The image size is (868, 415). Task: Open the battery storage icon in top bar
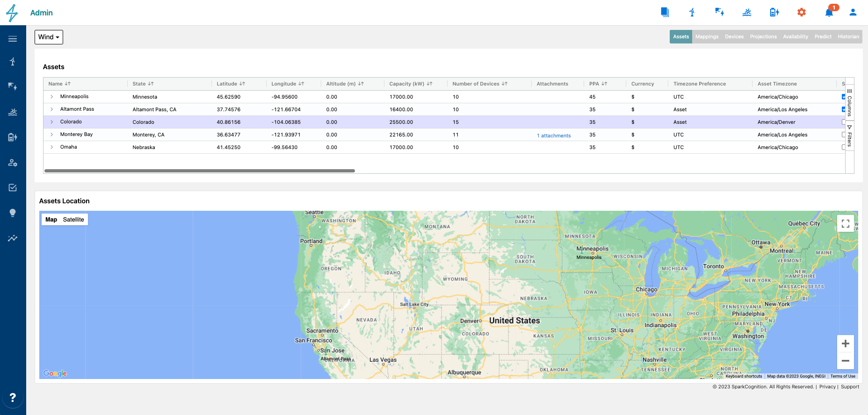pyautogui.click(x=774, y=13)
